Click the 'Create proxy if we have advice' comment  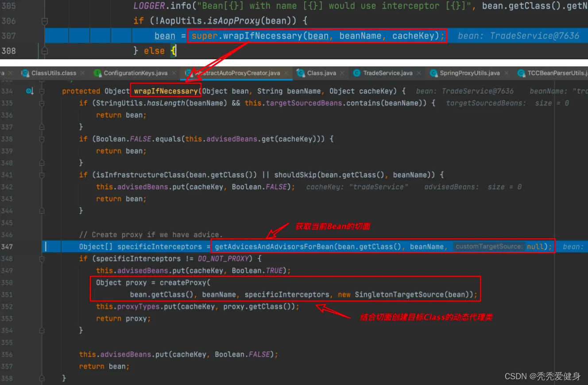click(x=151, y=235)
